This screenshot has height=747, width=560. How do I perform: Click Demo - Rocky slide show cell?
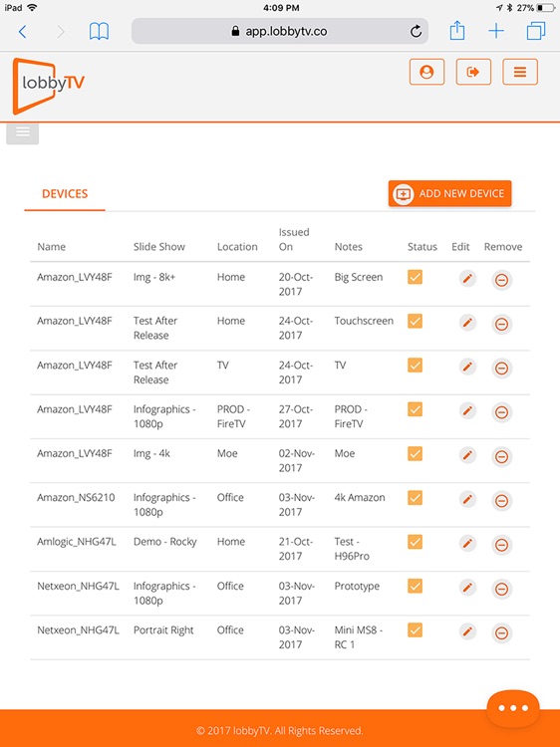[x=164, y=542]
